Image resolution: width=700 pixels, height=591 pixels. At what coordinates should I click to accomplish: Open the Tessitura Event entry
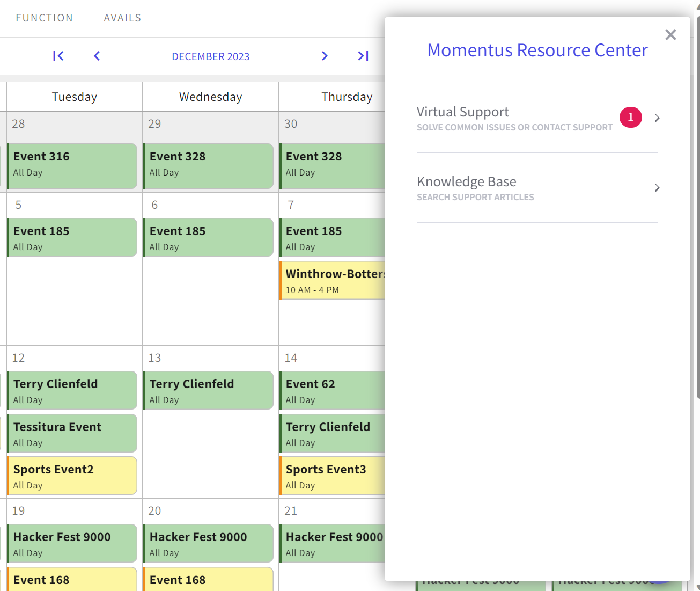(x=72, y=433)
